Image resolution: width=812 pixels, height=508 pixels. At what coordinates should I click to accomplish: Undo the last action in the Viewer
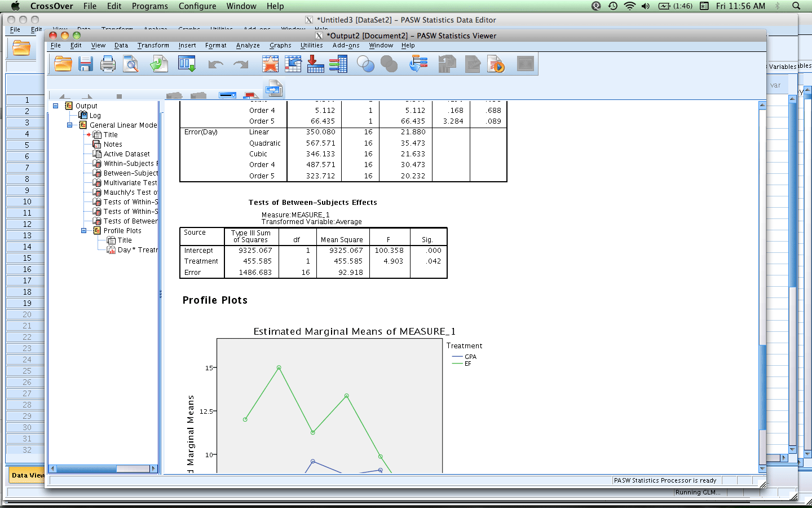coord(214,64)
